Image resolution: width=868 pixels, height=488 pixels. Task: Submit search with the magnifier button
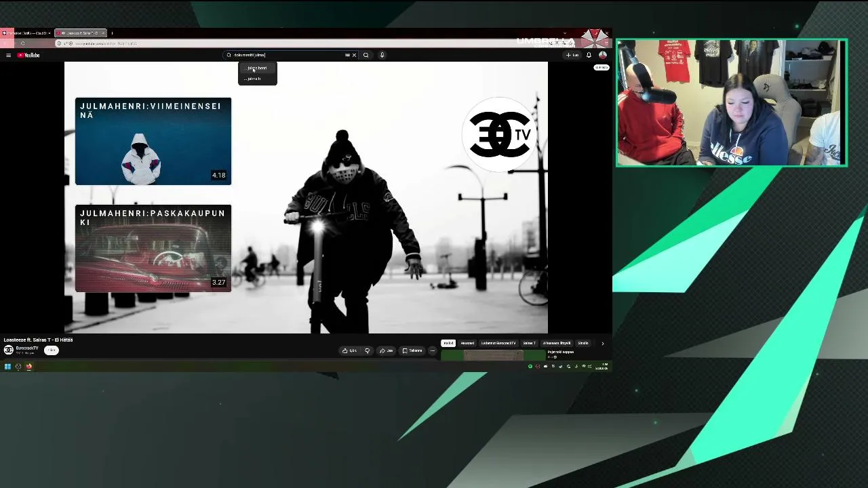[366, 55]
